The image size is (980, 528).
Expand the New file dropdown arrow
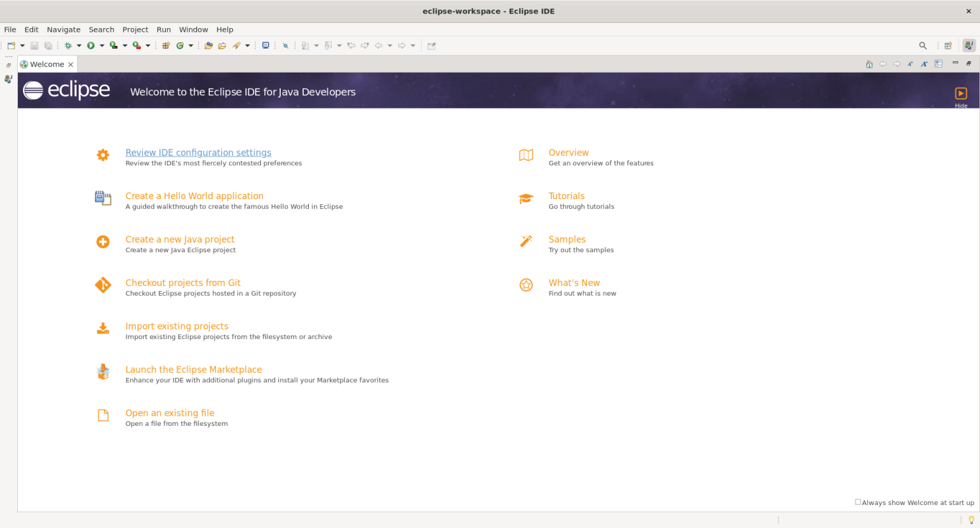tap(22, 45)
